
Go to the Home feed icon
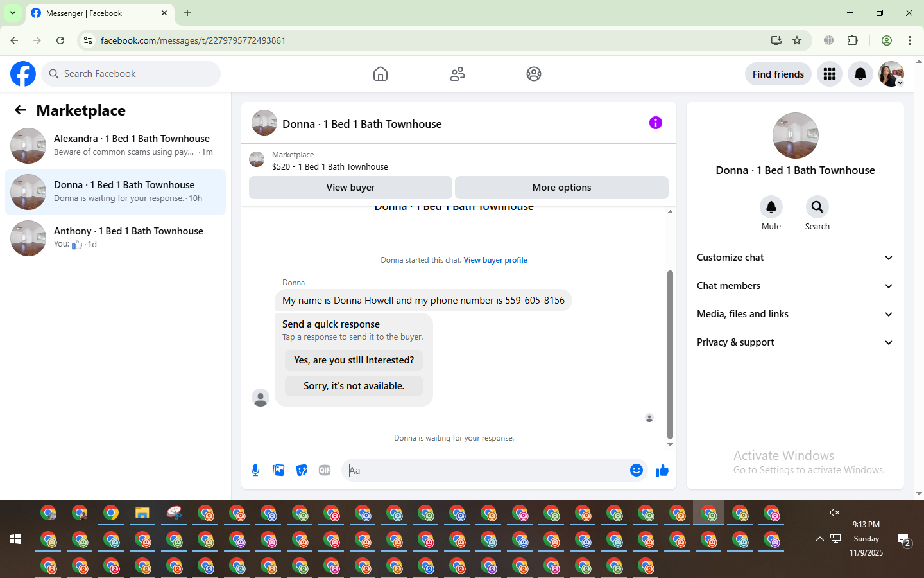(x=381, y=74)
